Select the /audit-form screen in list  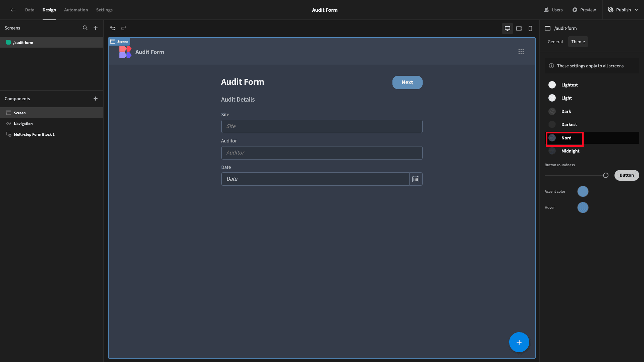[x=52, y=43]
